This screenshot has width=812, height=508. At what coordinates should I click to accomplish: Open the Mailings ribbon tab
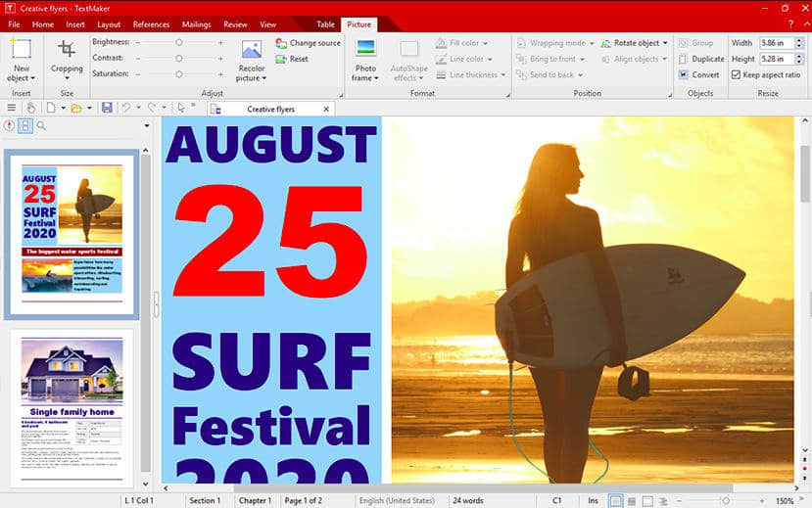pos(196,24)
